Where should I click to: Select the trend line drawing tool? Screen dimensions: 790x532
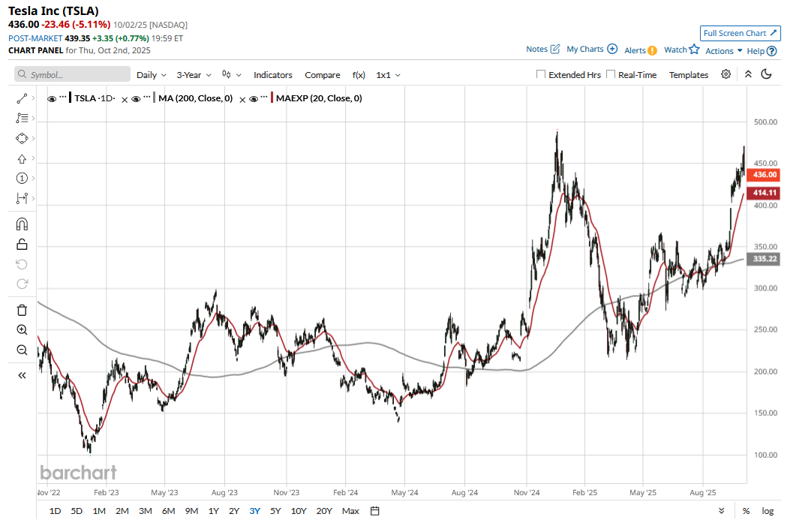coord(22,99)
